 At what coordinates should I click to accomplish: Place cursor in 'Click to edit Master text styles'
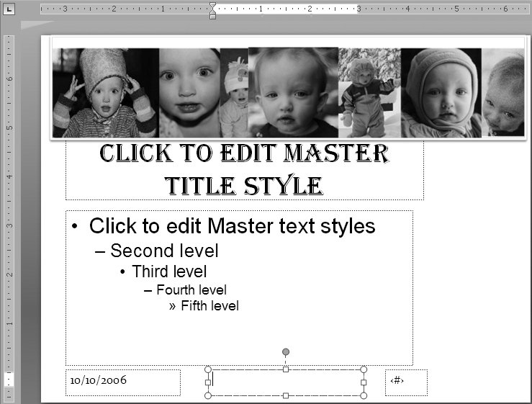[232, 226]
